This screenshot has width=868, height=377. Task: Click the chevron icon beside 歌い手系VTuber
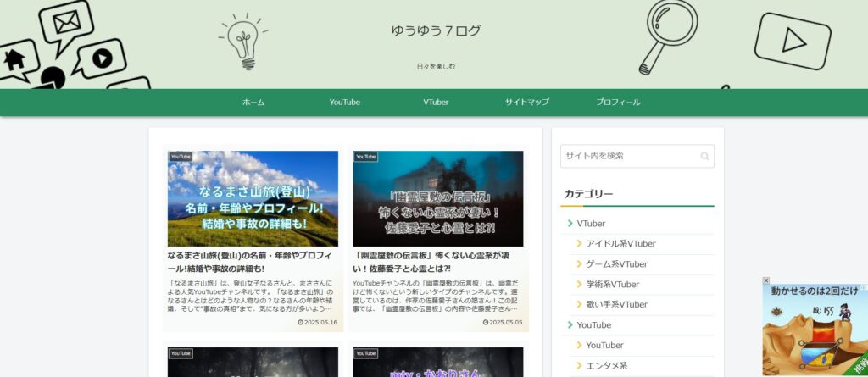pyautogui.click(x=579, y=304)
